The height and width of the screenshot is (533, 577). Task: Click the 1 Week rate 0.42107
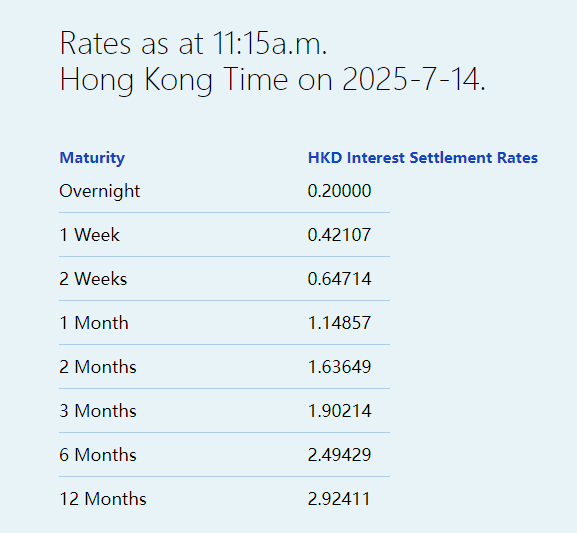[x=339, y=235]
